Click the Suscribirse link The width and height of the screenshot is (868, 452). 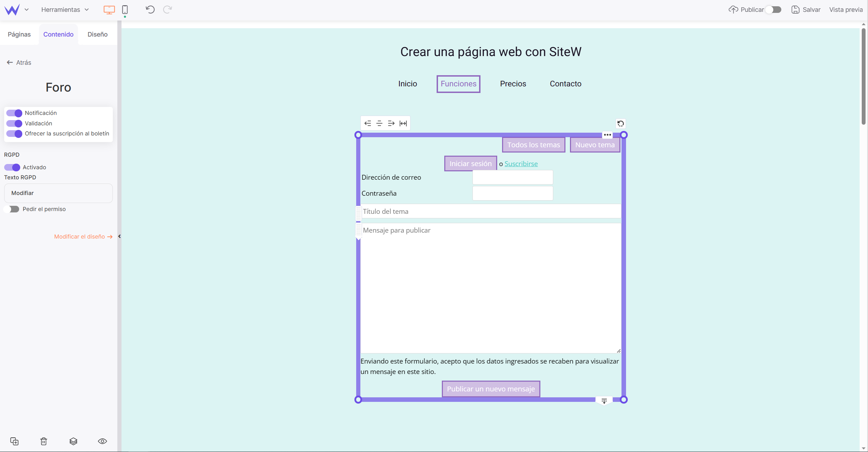pyautogui.click(x=521, y=164)
